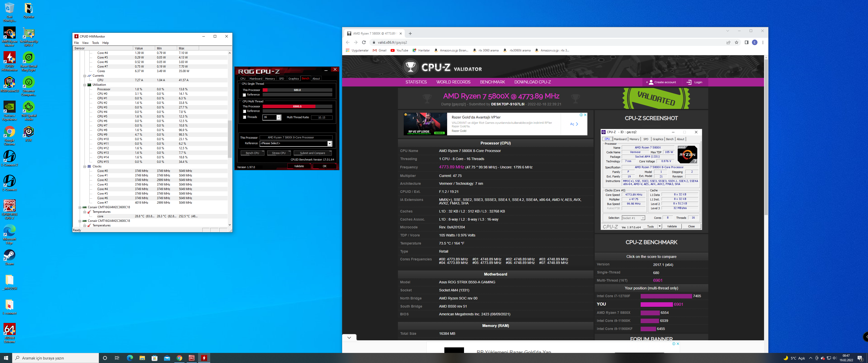Click Create account link on Validator

[661, 82]
